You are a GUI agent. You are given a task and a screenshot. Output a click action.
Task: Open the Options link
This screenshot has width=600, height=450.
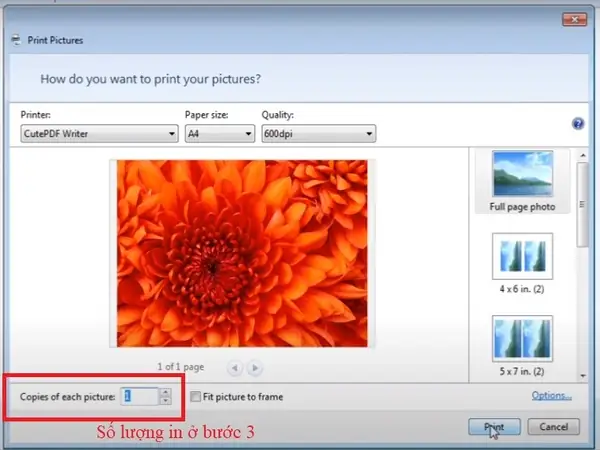[x=551, y=396]
